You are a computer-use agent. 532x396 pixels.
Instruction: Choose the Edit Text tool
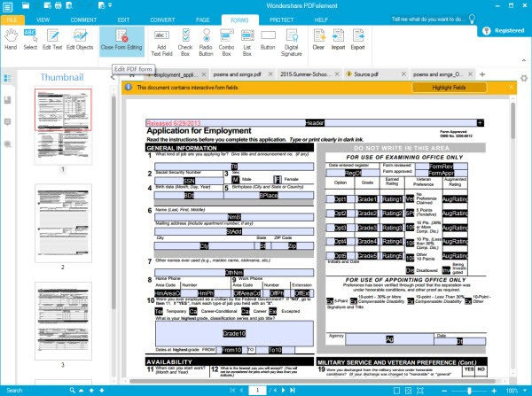point(52,39)
